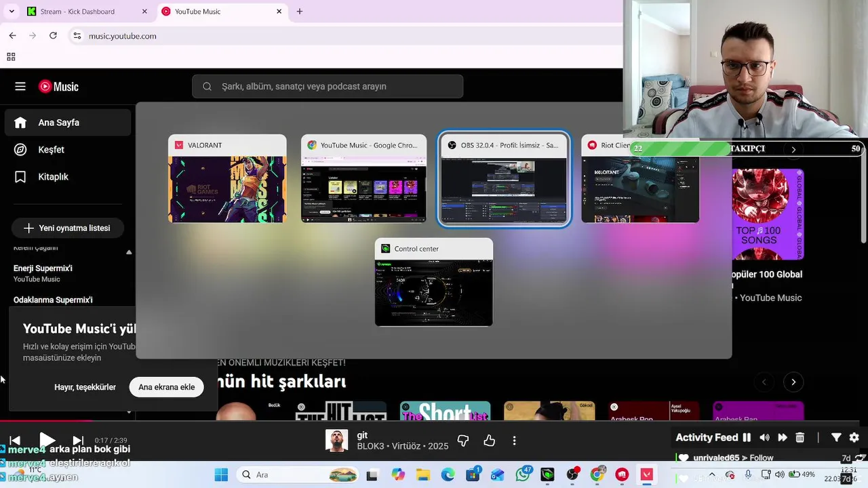Viewport: 868px width, 488px height.
Task: Open OBS Studio from the taskbar
Action: [x=572, y=475]
